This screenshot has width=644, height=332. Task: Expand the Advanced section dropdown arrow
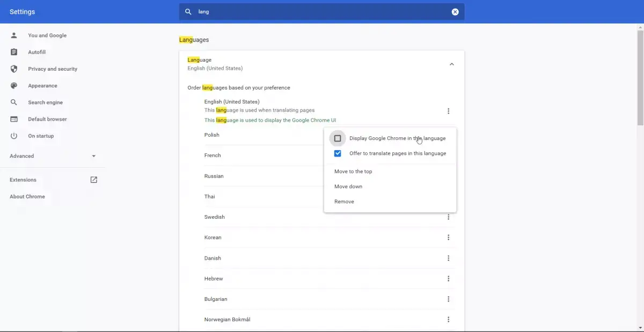click(x=94, y=156)
